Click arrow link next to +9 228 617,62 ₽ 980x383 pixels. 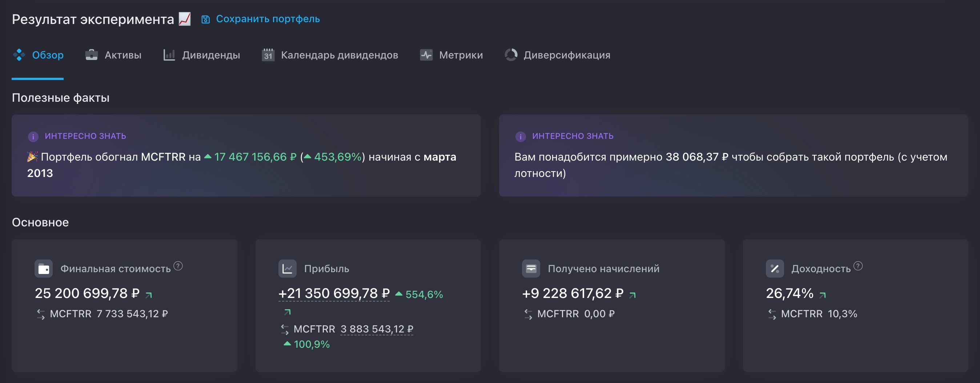pyautogui.click(x=632, y=295)
